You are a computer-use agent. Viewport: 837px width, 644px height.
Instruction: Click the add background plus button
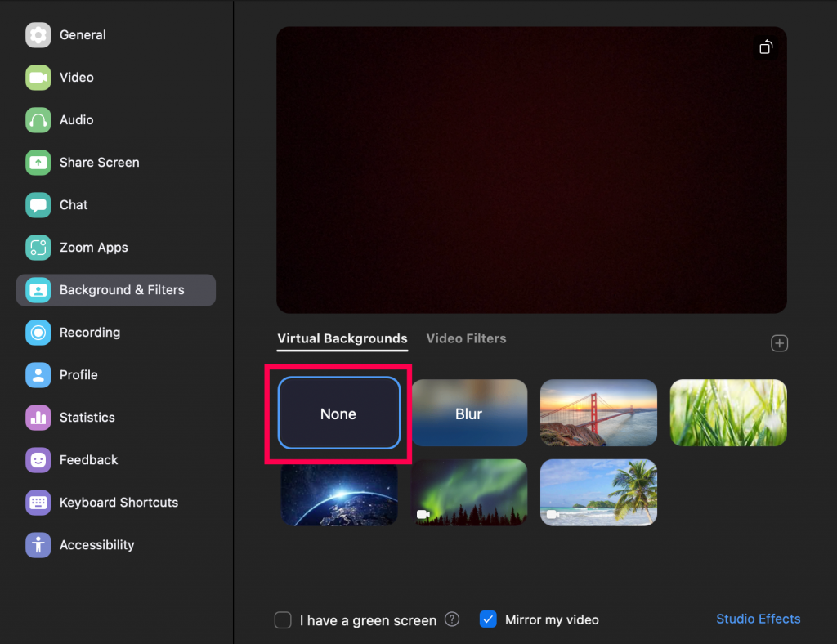point(779,343)
